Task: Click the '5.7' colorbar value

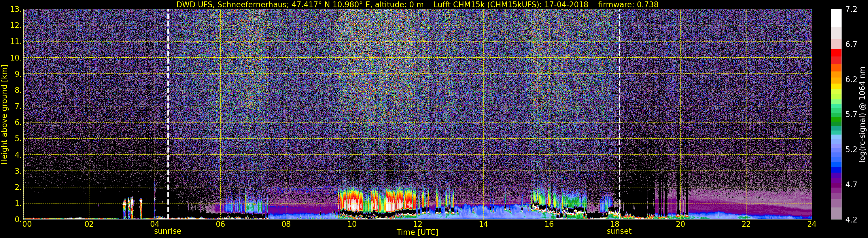Action: [851, 114]
